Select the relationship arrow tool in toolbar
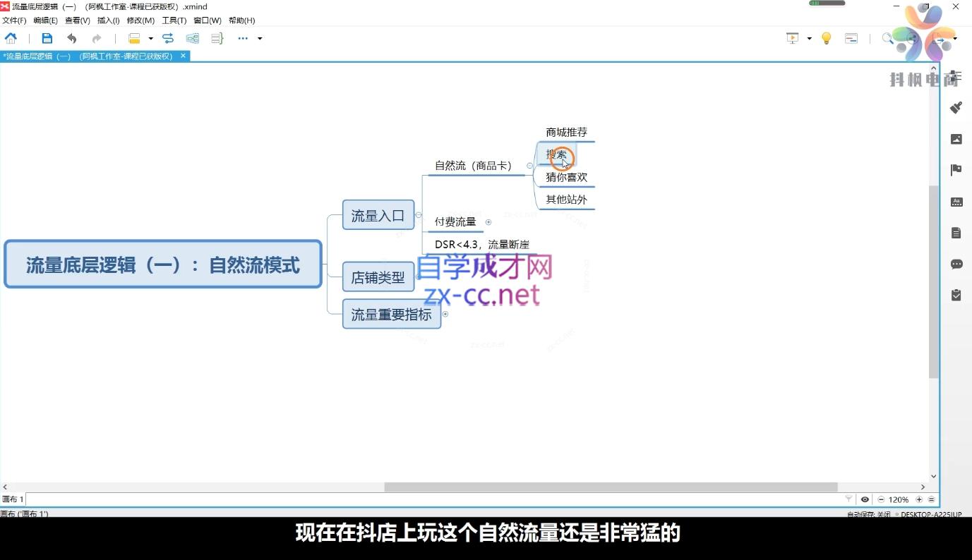This screenshot has height=560, width=972. pos(168,38)
